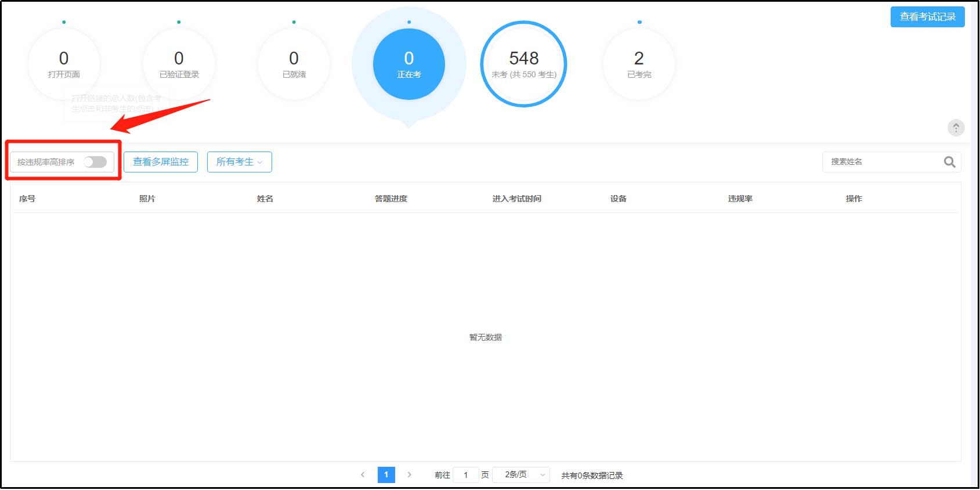Select the 正在考 status circle
Viewport: 980px width, 490px height.
click(x=409, y=64)
